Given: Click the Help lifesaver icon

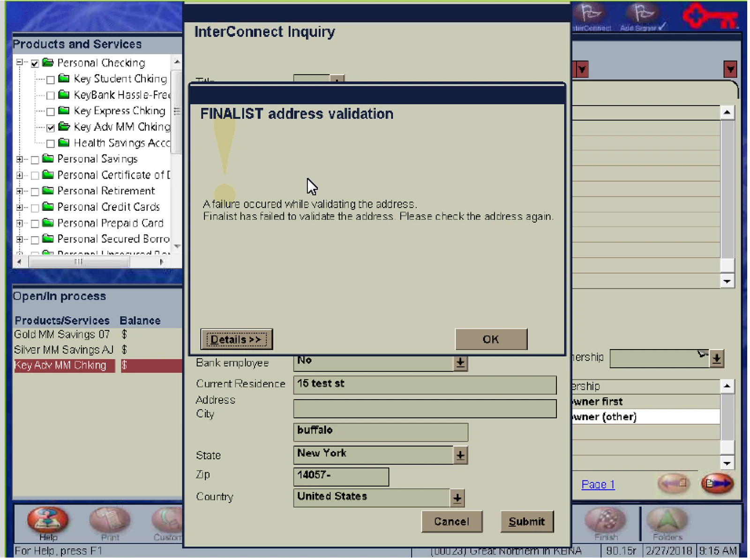Looking at the screenshot, I should click(x=48, y=520).
